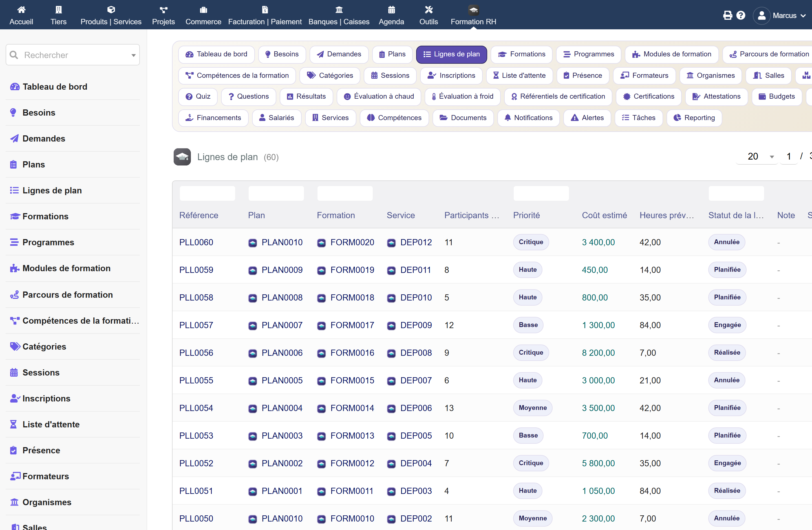Open the search box dropdown arrow
The height and width of the screenshot is (530, 812).
(133, 55)
